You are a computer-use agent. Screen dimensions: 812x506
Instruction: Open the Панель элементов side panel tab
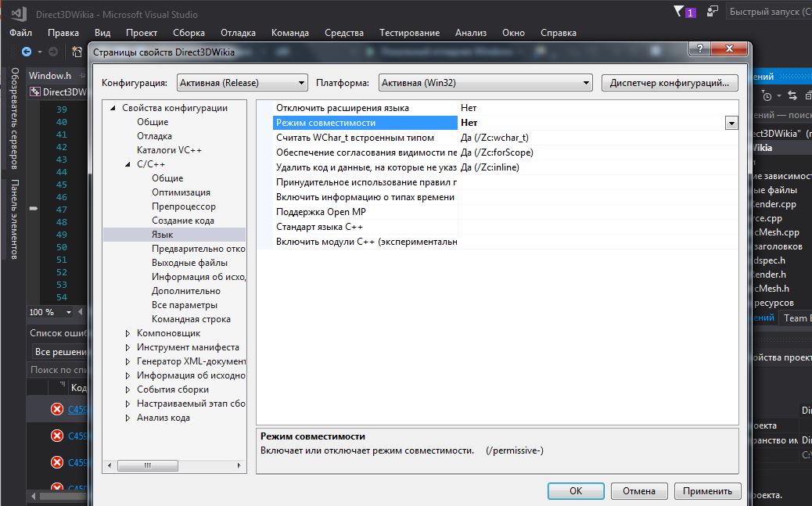pos(15,219)
